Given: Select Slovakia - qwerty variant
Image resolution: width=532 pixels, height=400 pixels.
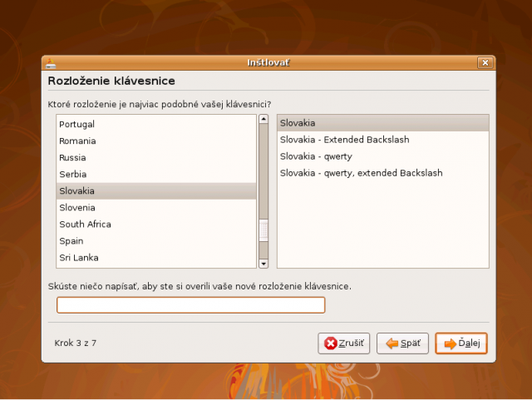Looking at the screenshot, I should [x=383, y=156].
